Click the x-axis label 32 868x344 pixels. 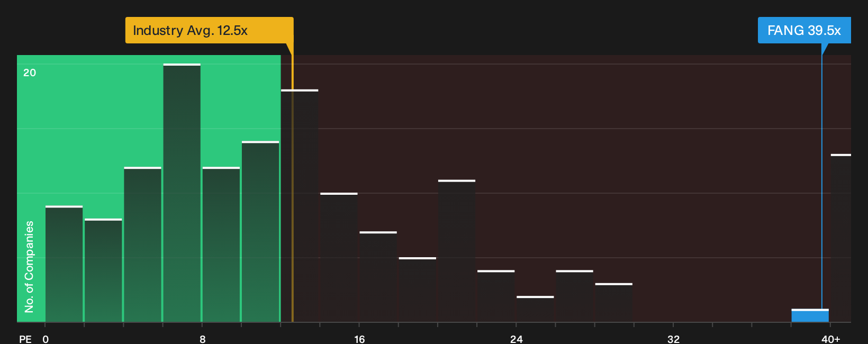pos(673,339)
